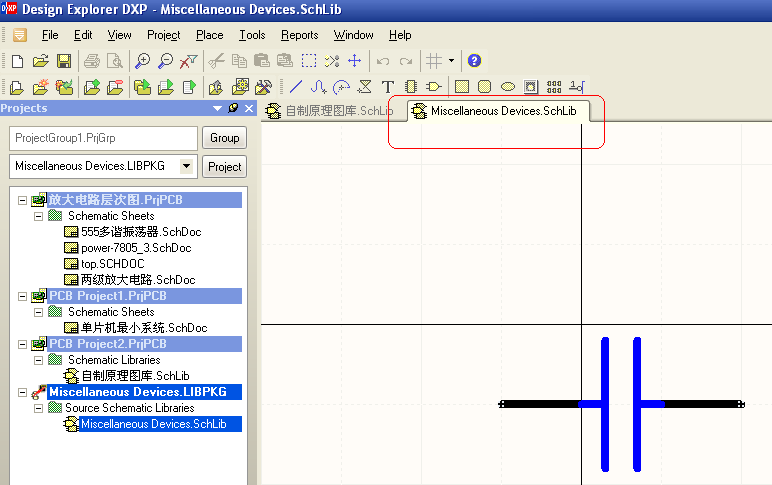Open the Window menu
Viewport: 772px width, 485px height.
353,35
